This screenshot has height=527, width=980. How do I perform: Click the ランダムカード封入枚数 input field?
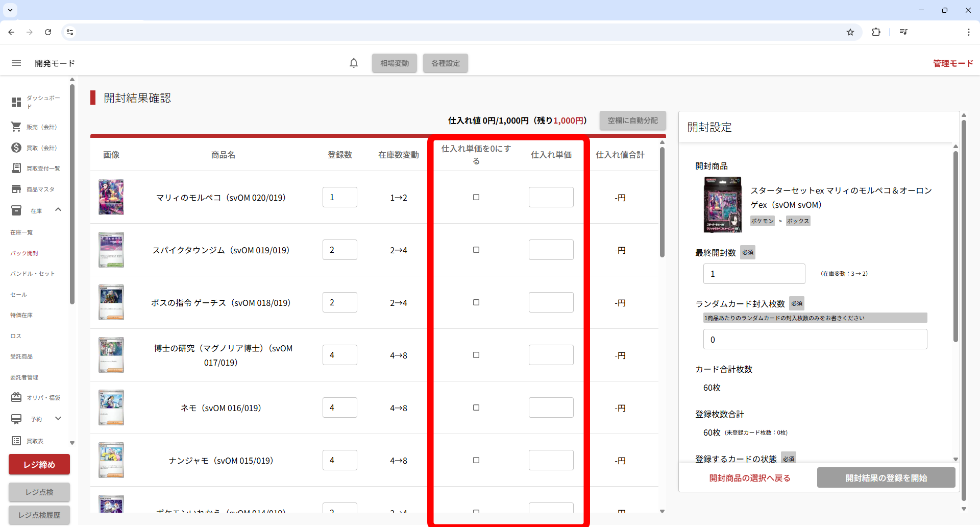[815, 340]
